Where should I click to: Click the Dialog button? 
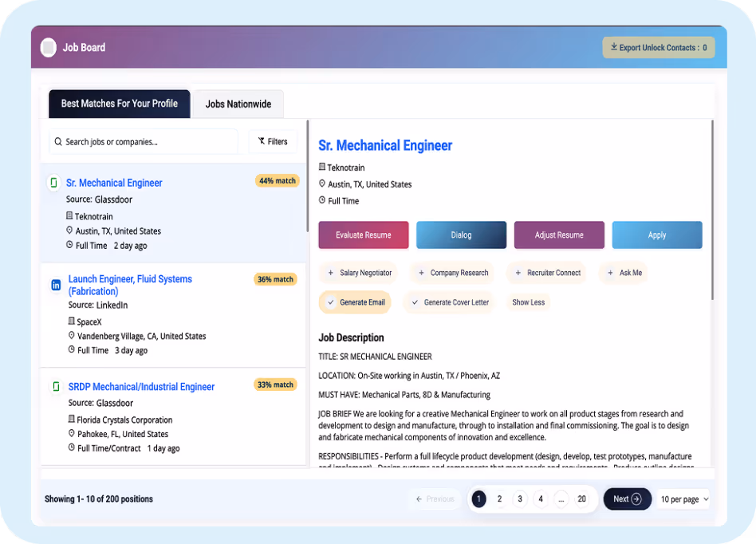pos(462,235)
